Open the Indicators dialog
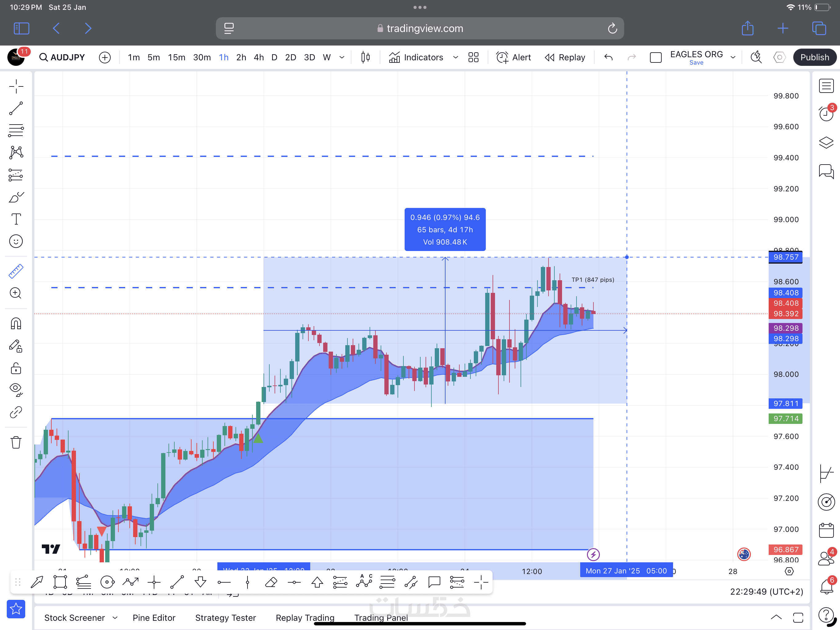 tap(416, 58)
